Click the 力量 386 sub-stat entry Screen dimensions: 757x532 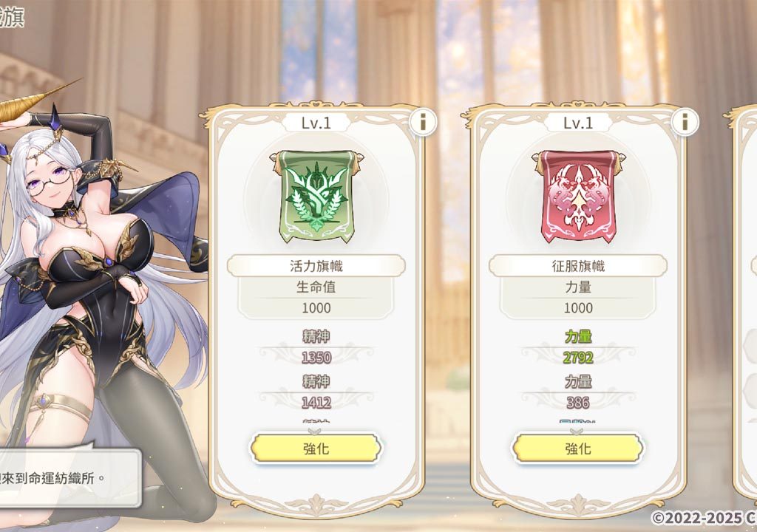tap(578, 392)
